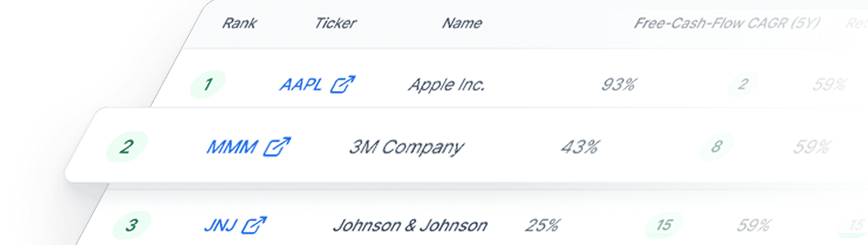Open the AAPL ticker link
The image size is (868, 245).
point(301,85)
